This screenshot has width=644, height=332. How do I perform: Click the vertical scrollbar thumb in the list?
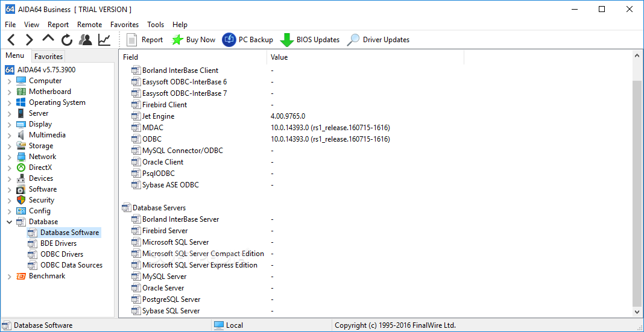[637, 193]
